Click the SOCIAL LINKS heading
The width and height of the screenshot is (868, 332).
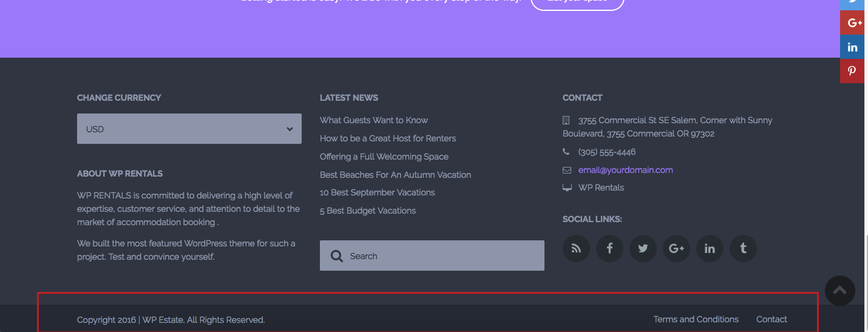pos(592,219)
